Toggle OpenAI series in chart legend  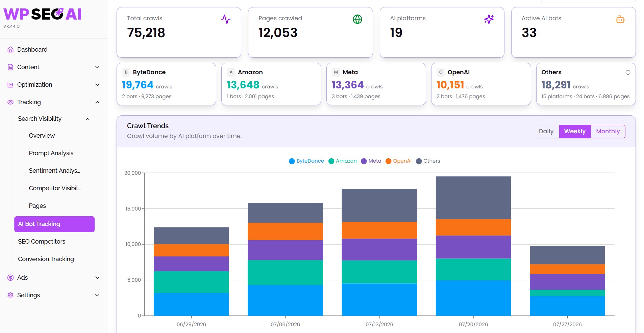398,161
